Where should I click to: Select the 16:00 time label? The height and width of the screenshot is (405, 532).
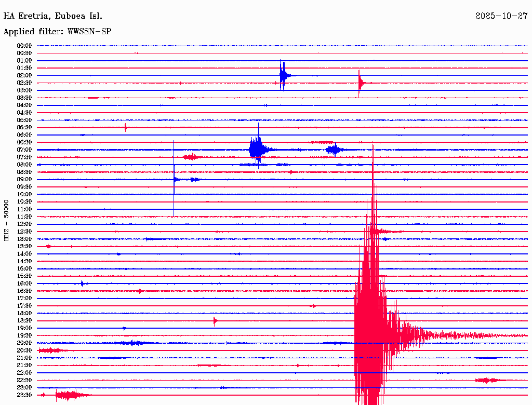[x=24, y=283]
